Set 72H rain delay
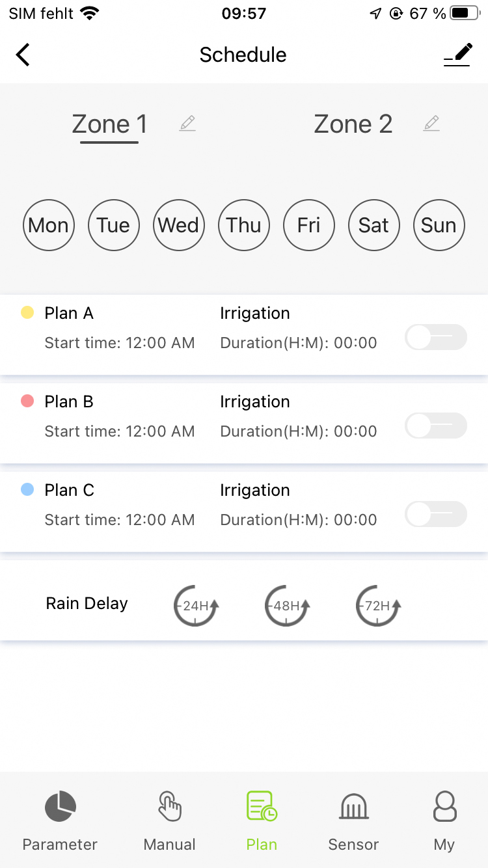This screenshot has width=488, height=868. tap(378, 606)
